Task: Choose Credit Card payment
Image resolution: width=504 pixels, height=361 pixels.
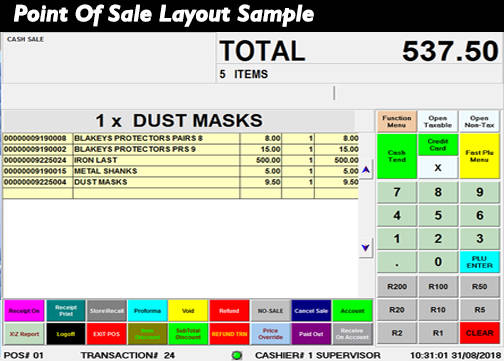Action: 438,145
